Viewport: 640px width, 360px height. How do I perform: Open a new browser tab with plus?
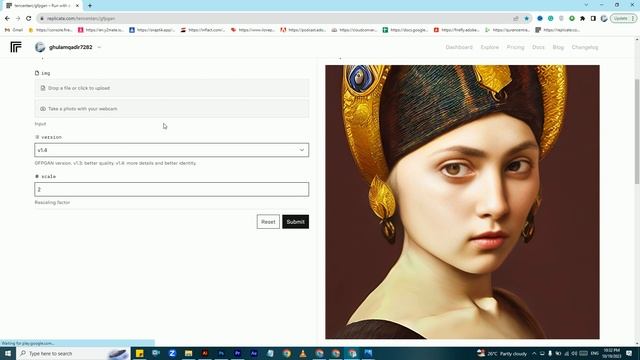(x=90, y=6)
